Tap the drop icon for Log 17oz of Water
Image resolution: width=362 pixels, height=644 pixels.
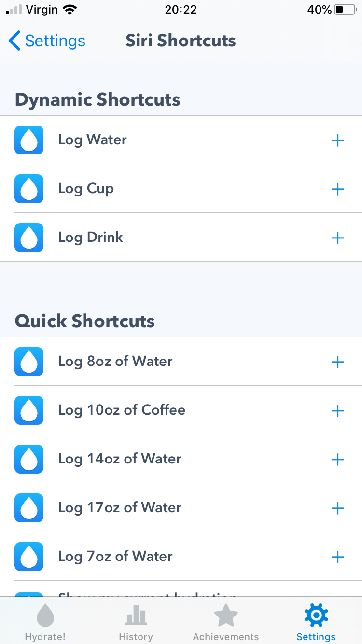(29, 508)
